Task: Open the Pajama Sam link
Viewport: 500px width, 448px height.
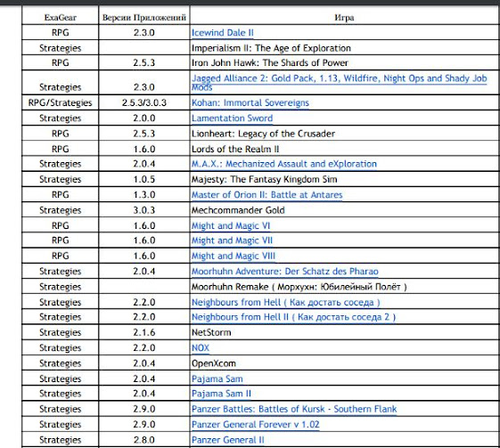Action: coord(217,379)
